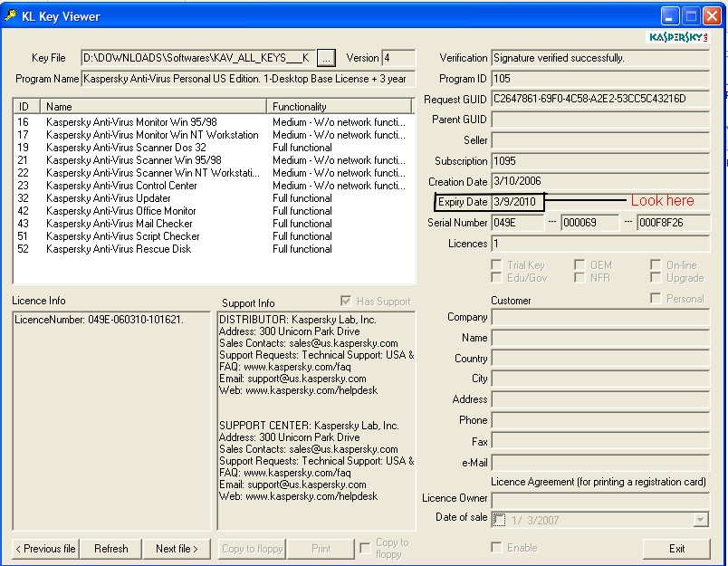Toggle the Date of sale checkbox
The width and height of the screenshot is (728, 566).
click(499, 520)
